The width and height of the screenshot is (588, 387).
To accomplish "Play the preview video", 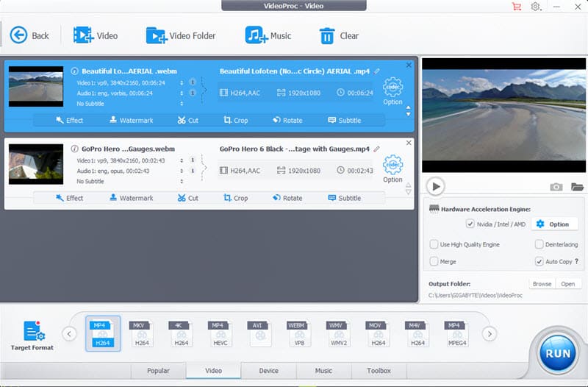I will click(x=435, y=186).
